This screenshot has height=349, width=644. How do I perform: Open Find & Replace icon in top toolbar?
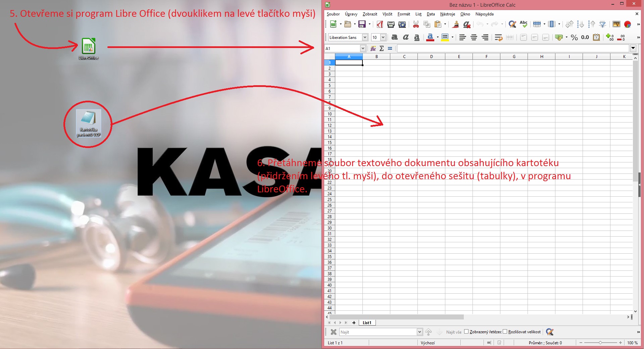512,24
